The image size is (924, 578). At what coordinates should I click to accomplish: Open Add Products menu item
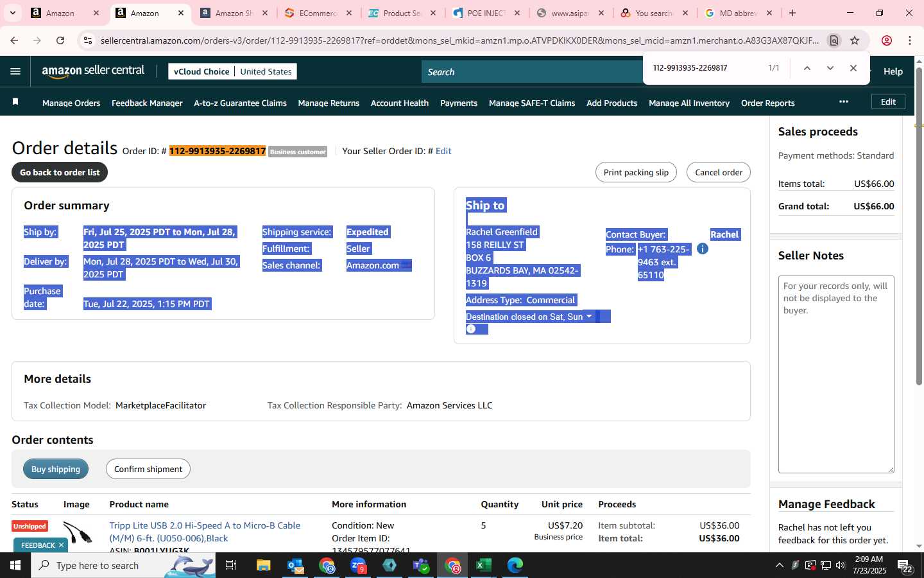(x=612, y=103)
